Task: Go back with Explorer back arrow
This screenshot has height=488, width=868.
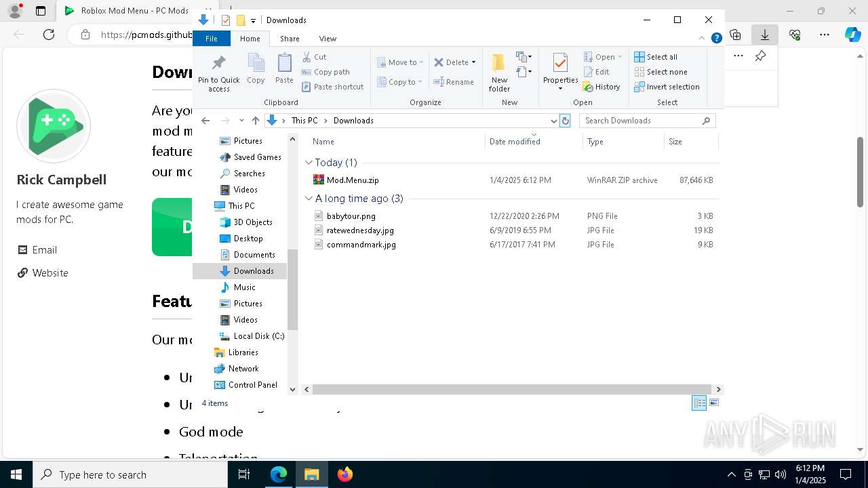Action: tap(205, 121)
